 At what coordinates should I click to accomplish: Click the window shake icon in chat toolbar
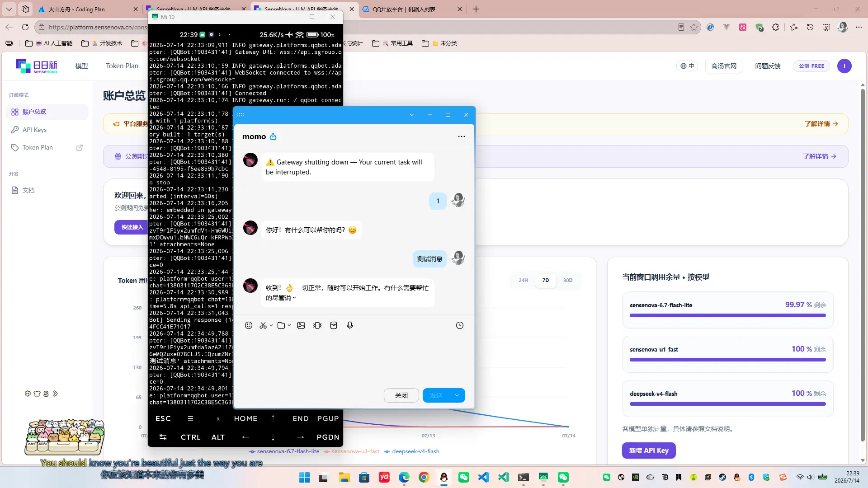click(317, 325)
